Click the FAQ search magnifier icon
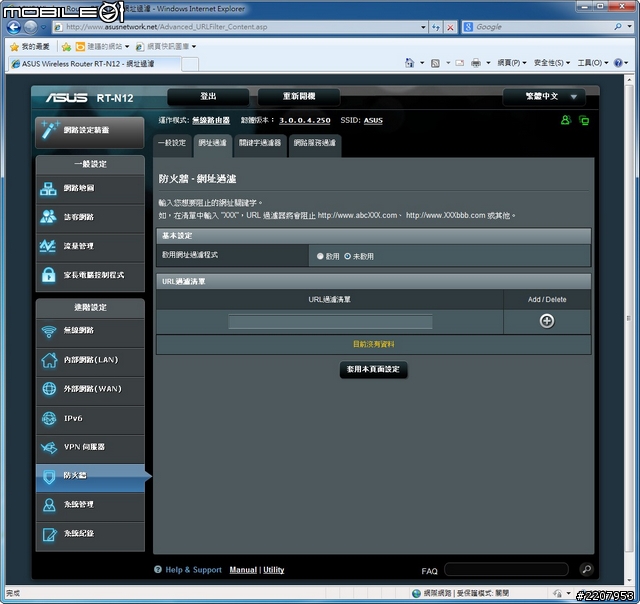The height and width of the screenshot is (604, 640). tap(586, 570)
